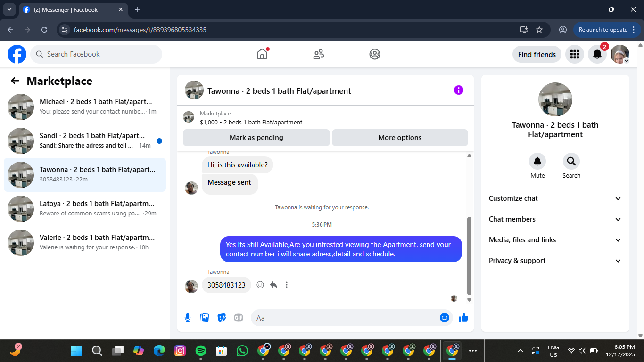The width and height of the screenshot is (644, 362).
Task: Click More options button
Action: pos(400,138)
